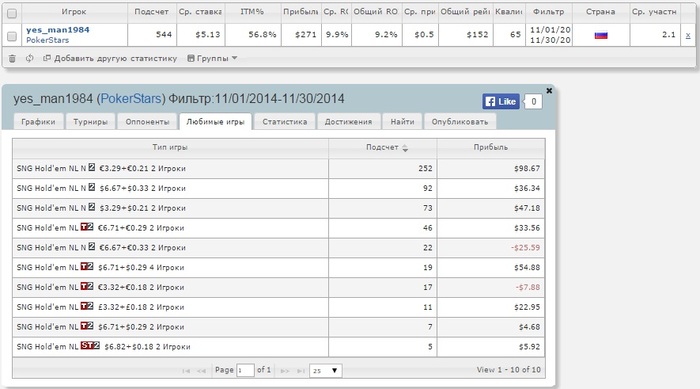
Task: Click the ST2 super turbo game icon
Action: [x=90, y=345]
